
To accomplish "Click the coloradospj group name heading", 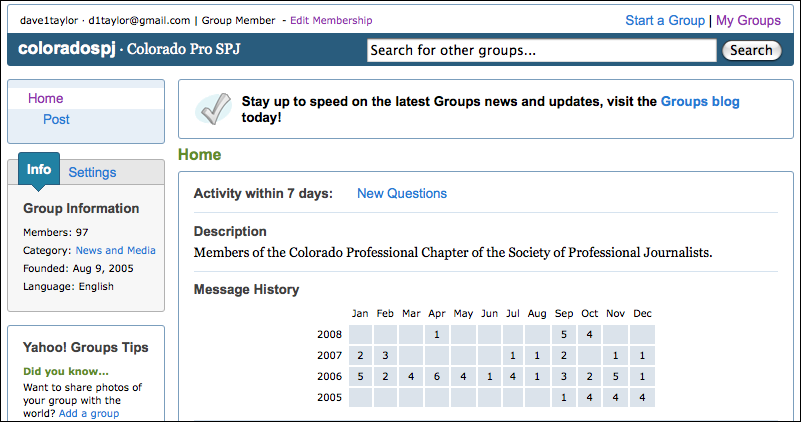I will 66,49.
